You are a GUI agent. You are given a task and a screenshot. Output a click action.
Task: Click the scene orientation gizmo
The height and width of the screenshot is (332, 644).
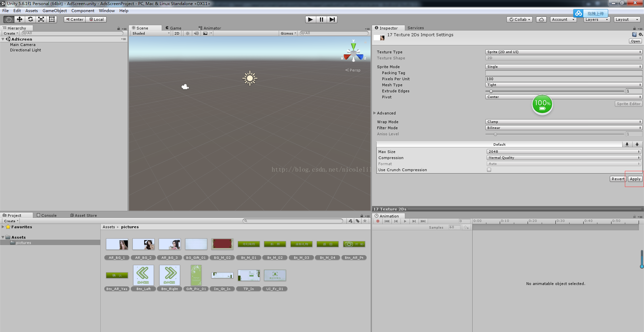(x=353, y=53)
